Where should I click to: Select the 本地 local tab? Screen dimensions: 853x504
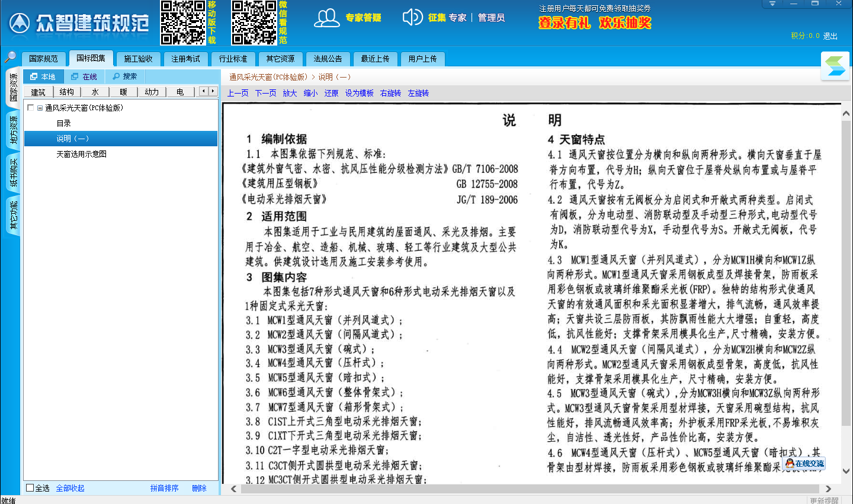click(43, 76)
